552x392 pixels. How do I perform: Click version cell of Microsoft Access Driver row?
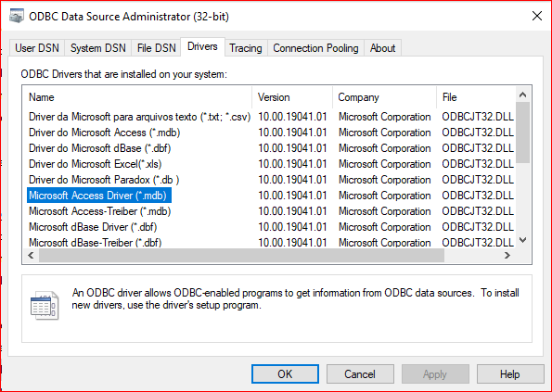click(292, 196)
